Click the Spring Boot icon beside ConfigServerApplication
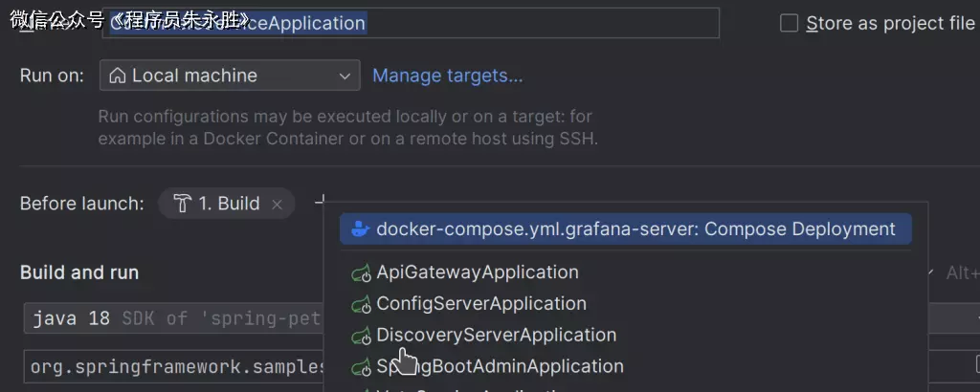This screenshot has width=980, height=392. pyautogui.click(x=361, y=305)
